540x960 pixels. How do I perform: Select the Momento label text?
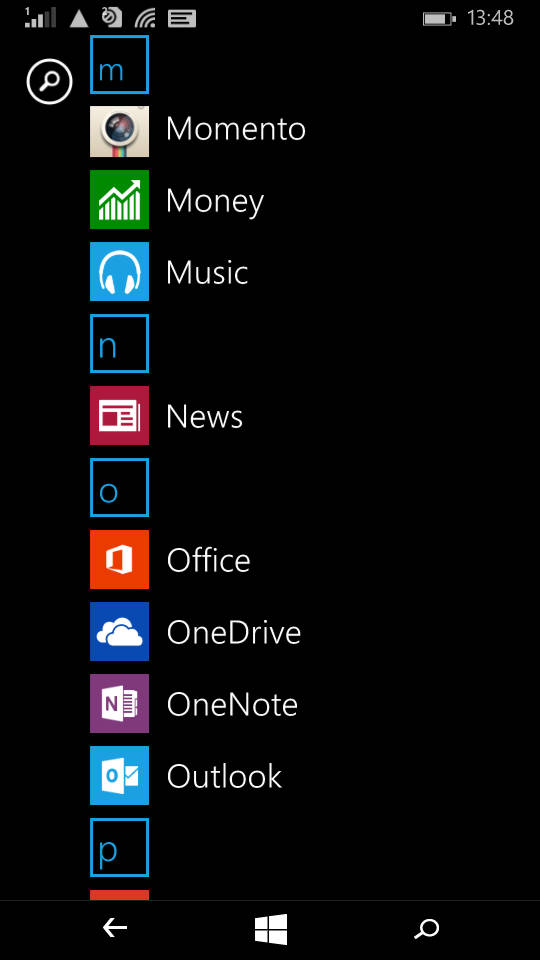236,129
